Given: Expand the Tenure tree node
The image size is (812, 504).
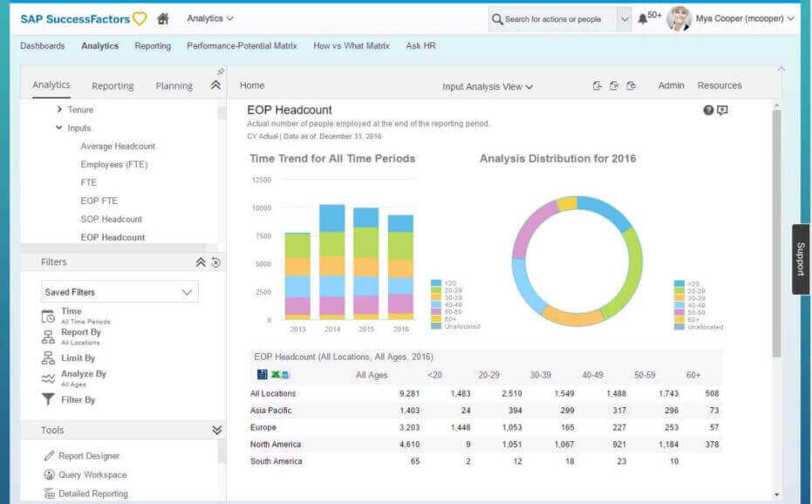Looking at the screenshot, I should [59, 110].
